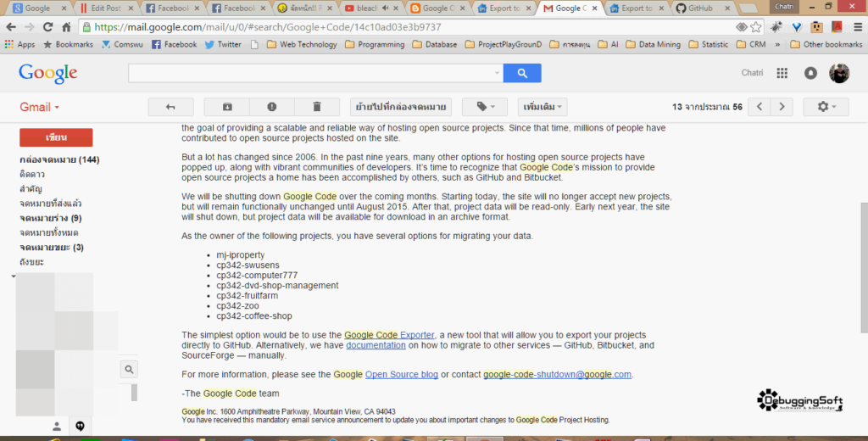Open the Open Source blog link

(x=401, y=375)
